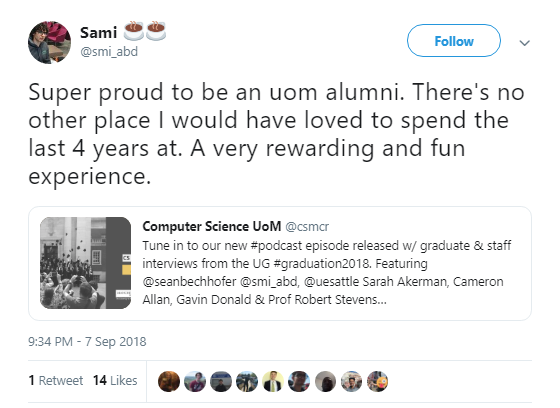Open the @csmcr handle in quoted tweet
Image resolution: width=560 pixels, height=408 pixels.
(307, 227)
